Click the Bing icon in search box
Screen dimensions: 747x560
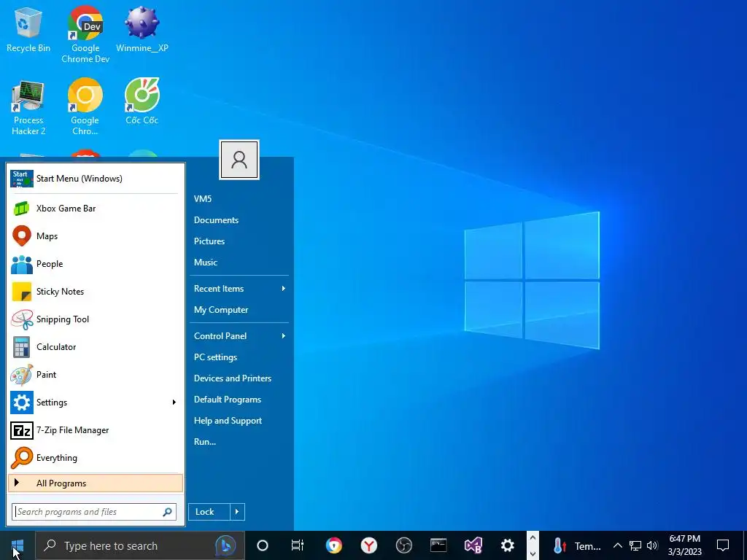pos(226,545)
